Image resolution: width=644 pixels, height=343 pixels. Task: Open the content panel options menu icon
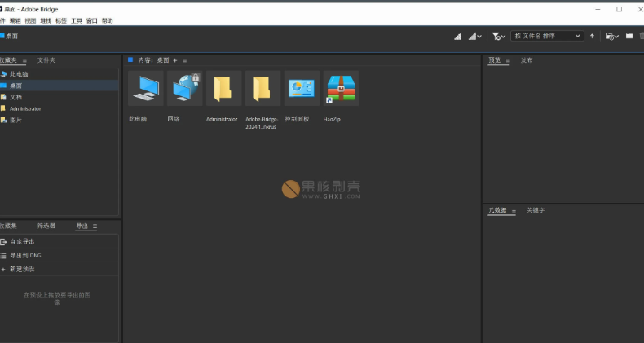[x=184, y=60]
